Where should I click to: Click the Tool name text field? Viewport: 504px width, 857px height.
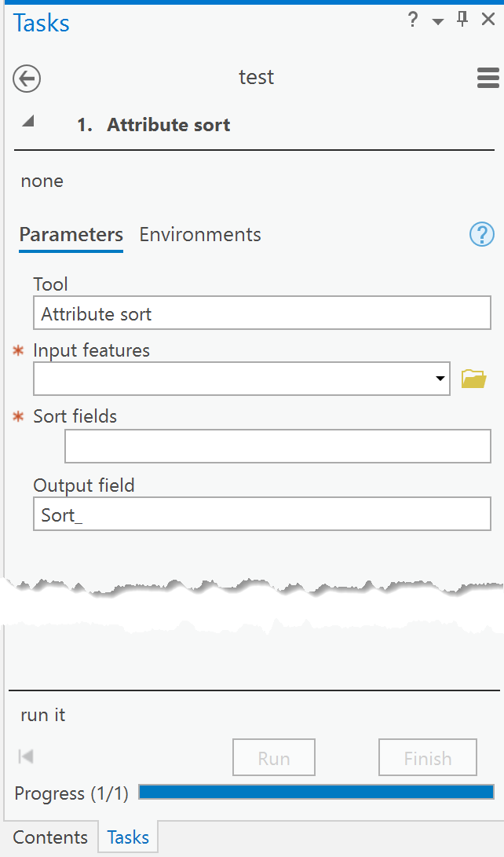point(261,313)
